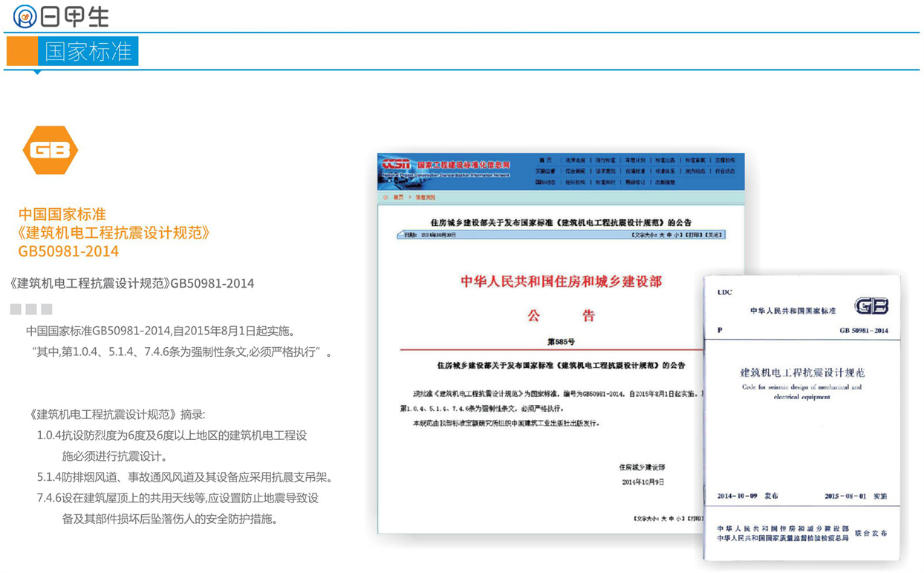Screen dimensions: 924x573
Task: Click the 首页 breadcrumb link
Action: (x=398, y=198)
